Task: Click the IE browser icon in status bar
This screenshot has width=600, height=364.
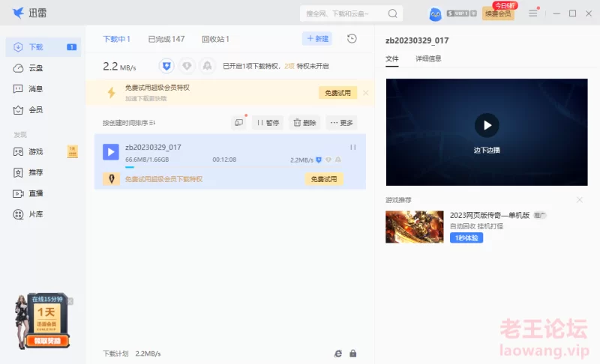Action: [338, 354]
